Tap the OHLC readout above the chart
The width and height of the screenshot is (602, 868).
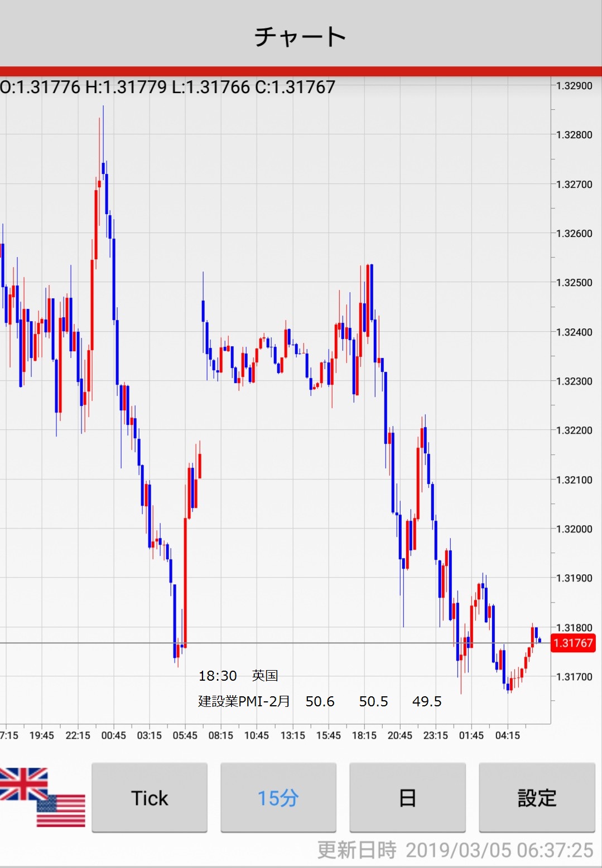click(167, 87)
